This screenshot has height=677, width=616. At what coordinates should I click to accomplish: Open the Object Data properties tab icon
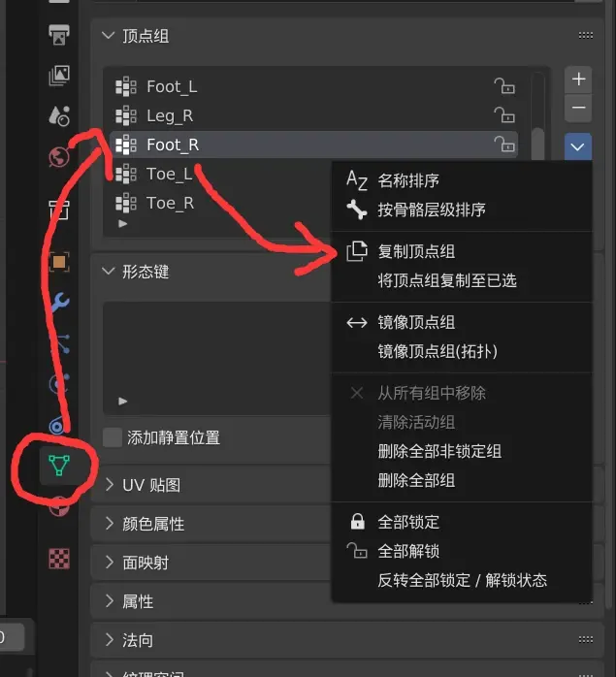59,466
